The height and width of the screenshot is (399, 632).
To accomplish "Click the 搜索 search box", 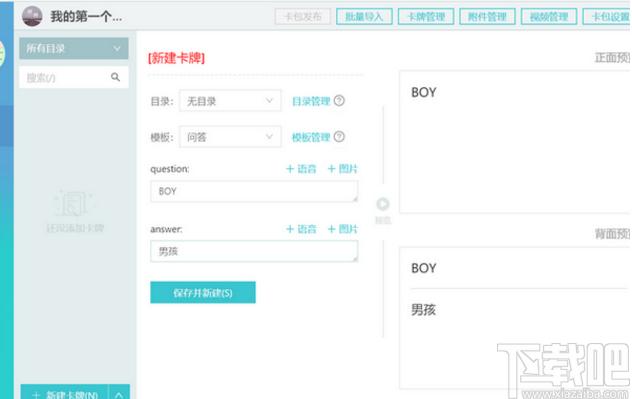I will point(74,77).
